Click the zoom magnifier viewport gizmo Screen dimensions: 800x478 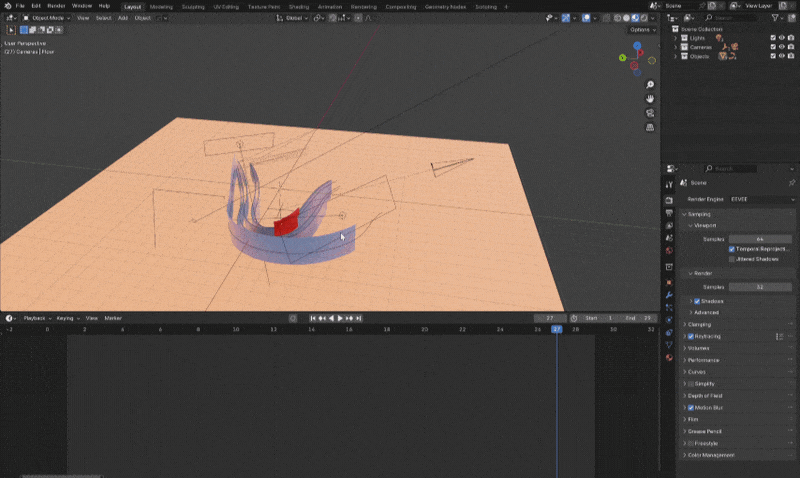point(650,85)
